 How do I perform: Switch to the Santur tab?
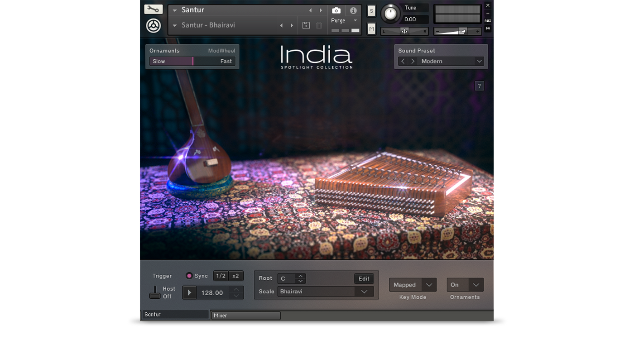tap(176, 315)
